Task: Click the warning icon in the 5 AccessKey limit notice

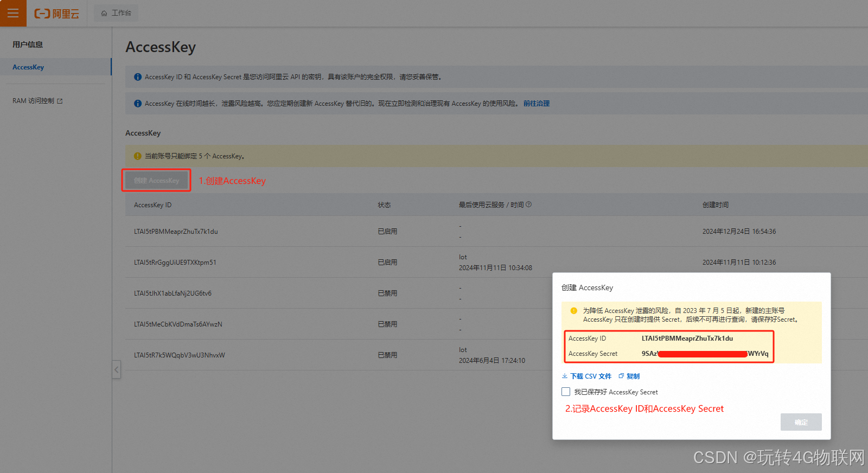Action: 138,156
